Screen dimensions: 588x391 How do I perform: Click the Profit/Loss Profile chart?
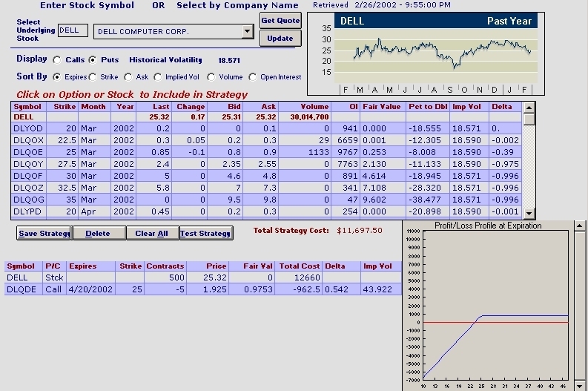point(488,306)
